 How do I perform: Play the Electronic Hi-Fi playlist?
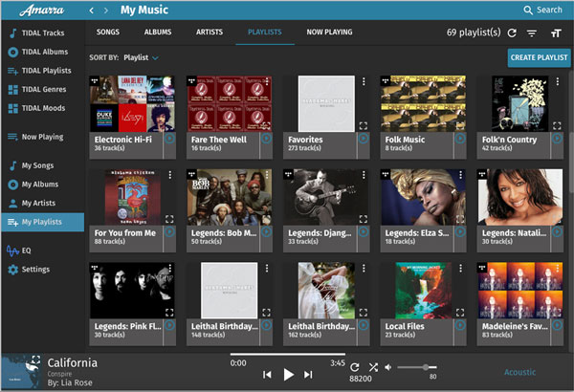coord(169,139)
